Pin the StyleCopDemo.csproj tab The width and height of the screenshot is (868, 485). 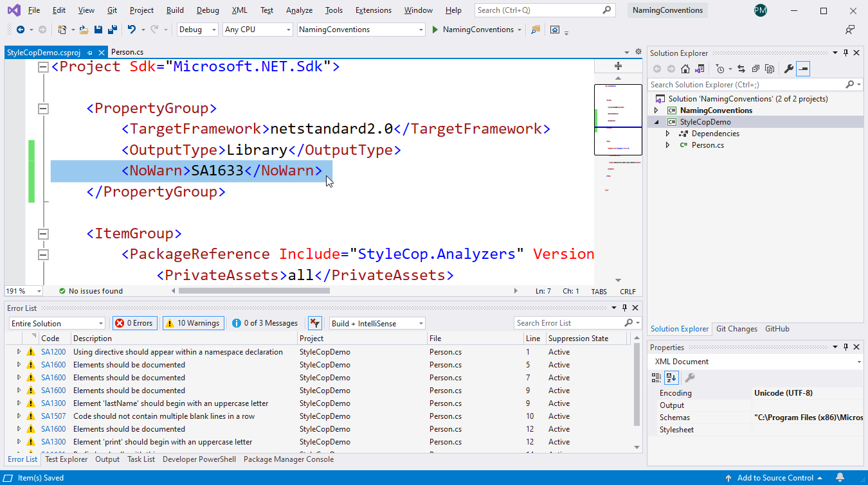(x=90, y=53)
